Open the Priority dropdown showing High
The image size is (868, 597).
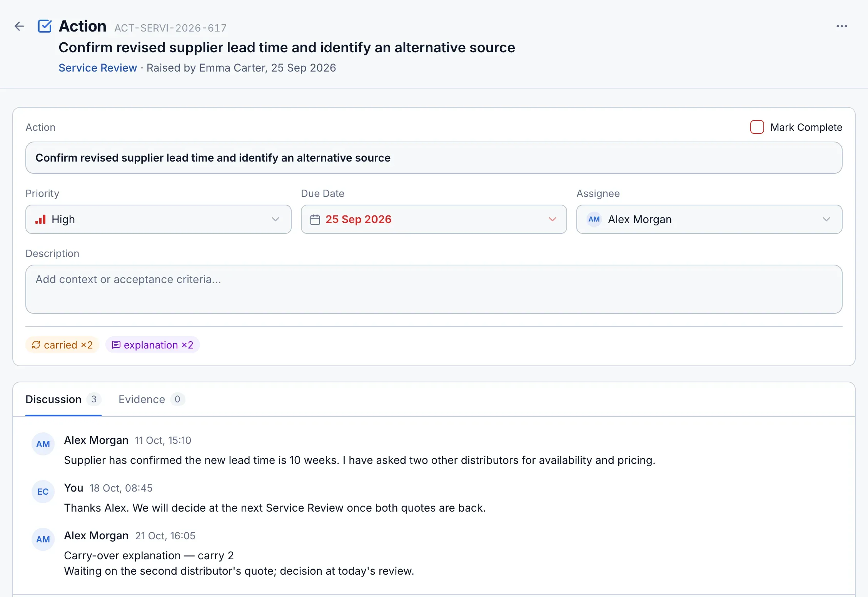tap(159, 219)
